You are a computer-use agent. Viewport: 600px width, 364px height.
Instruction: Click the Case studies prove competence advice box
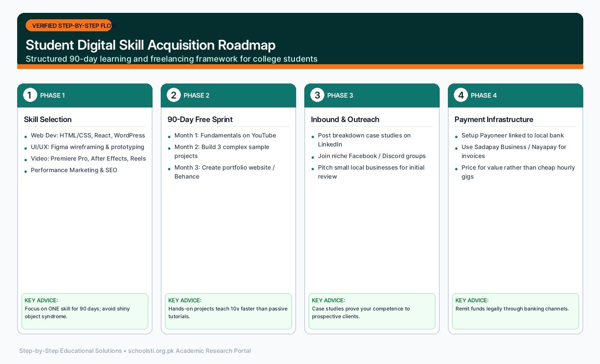pos(372,311)
